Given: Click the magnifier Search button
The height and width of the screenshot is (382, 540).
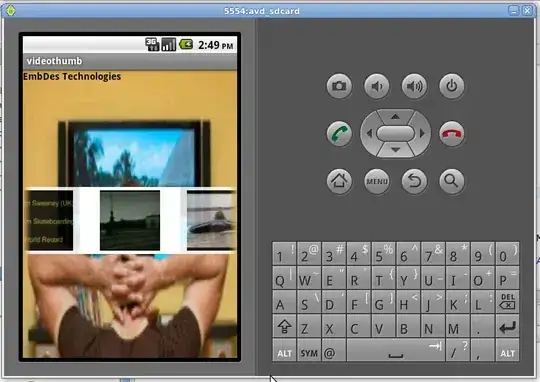Looking at the screenshot, I should point(452,181).
